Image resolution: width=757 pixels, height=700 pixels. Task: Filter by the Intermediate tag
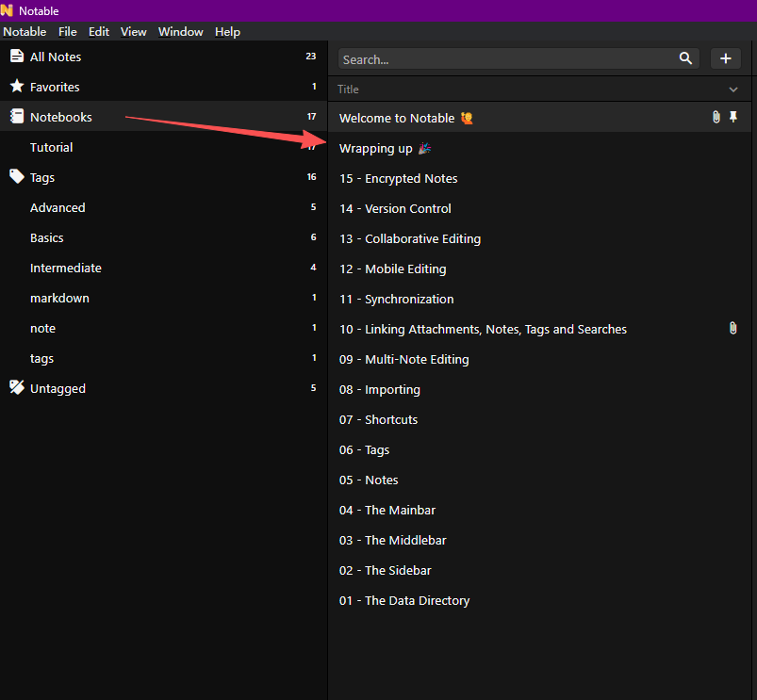click(164, 268)
